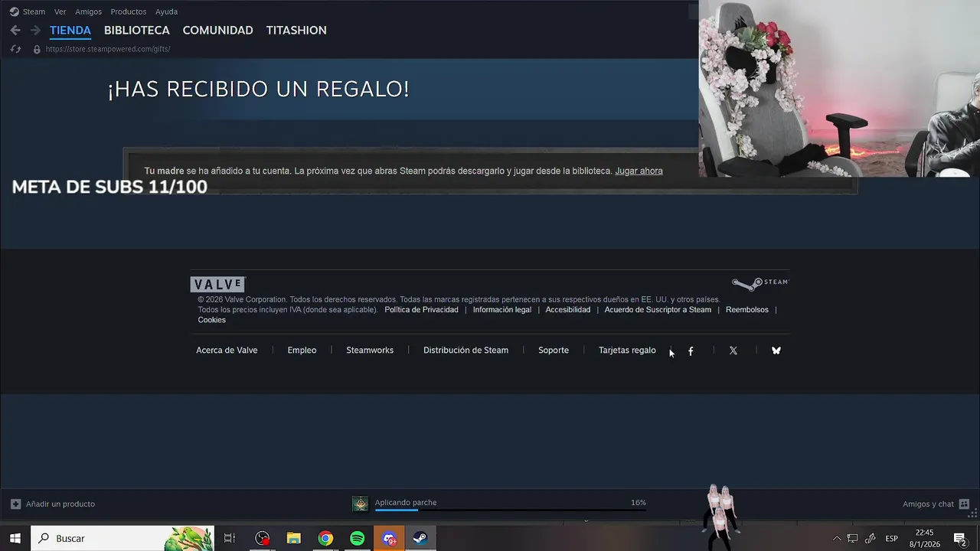Go back with the left arrow
Image resolution: width=980 pixels, height=551 pixels.
(x=15, y=31)
